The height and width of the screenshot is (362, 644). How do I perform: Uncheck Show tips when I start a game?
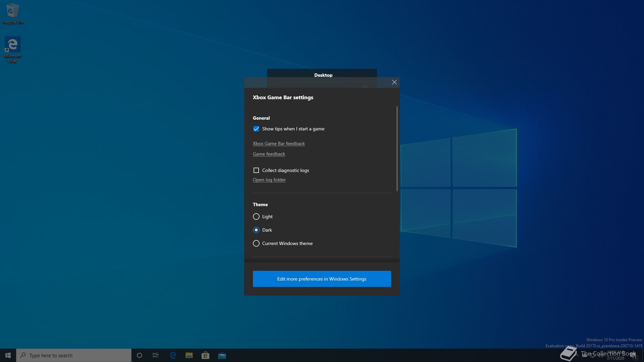[256, 129]
